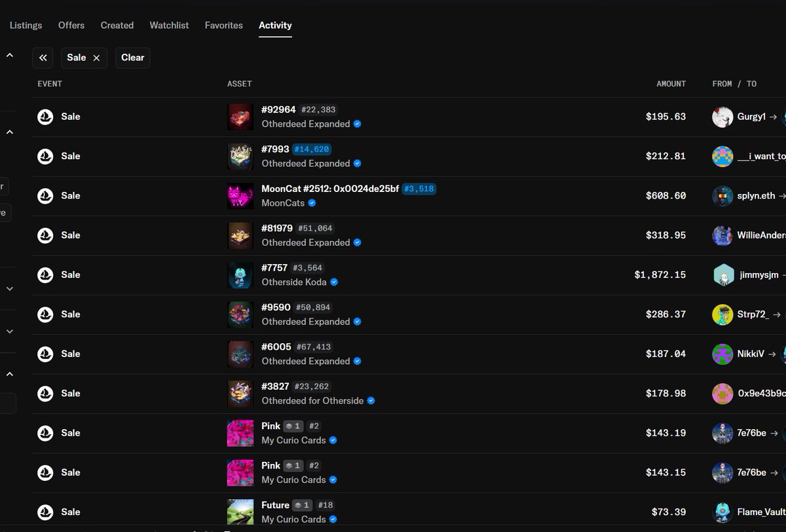This screenshot has width=786, height=532.
Task: Open asset #92964 title link
Action: pyautogui.click(x=278, y=109)
